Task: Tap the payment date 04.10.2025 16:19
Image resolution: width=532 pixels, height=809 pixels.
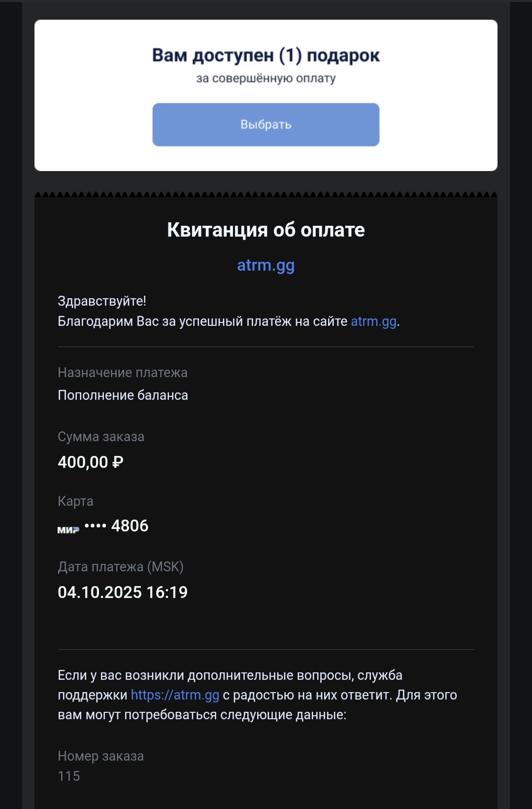Action: 123,593
